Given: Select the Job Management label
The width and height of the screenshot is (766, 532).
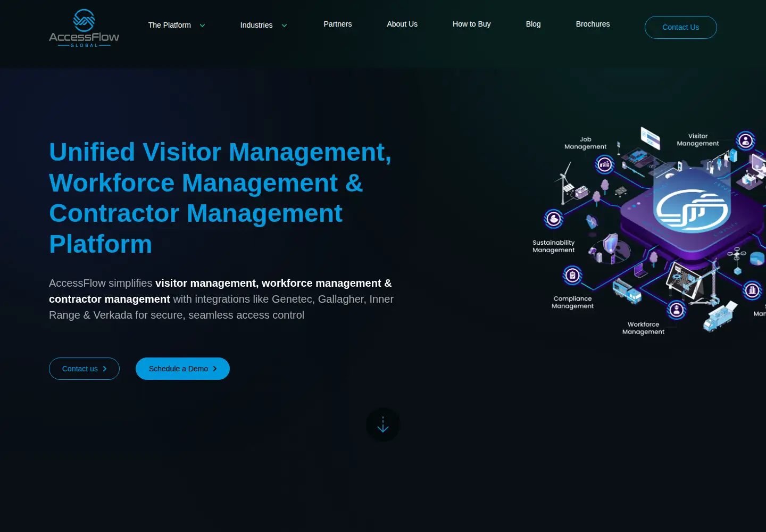Looking at the screenshot, I should 585,143.
